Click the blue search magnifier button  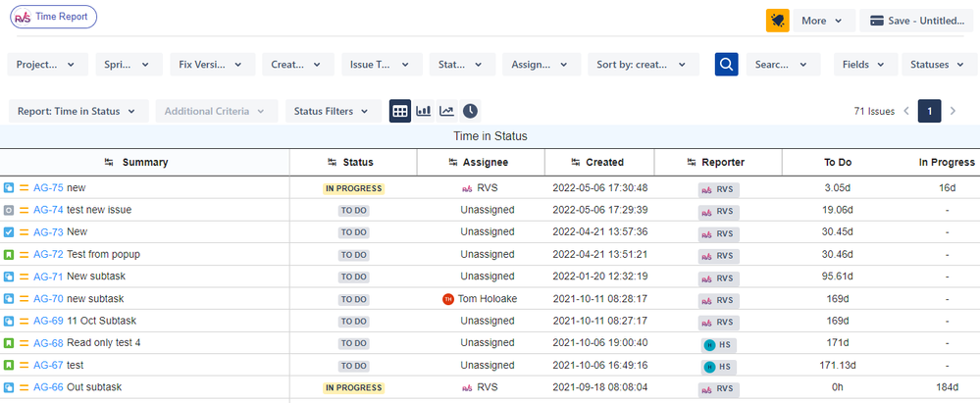pos(726,65)
